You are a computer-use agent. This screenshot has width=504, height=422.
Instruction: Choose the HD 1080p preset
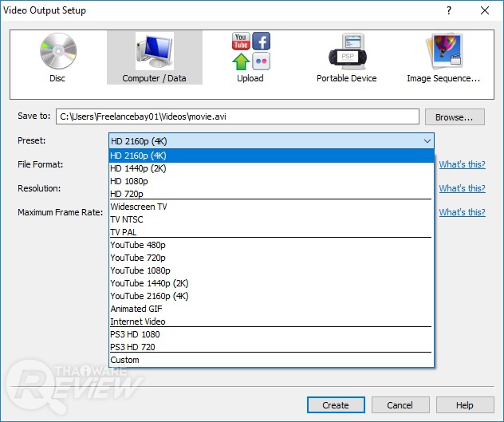[x=272, y=181]
